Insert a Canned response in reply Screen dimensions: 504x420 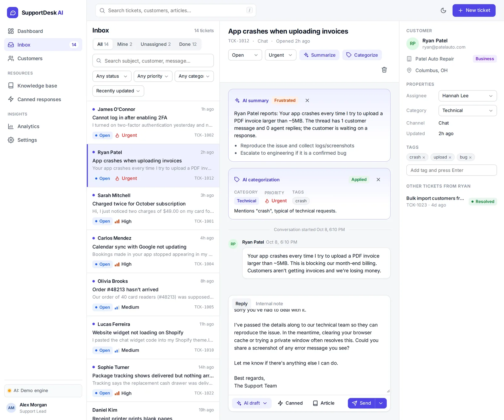tap(290, 403)
